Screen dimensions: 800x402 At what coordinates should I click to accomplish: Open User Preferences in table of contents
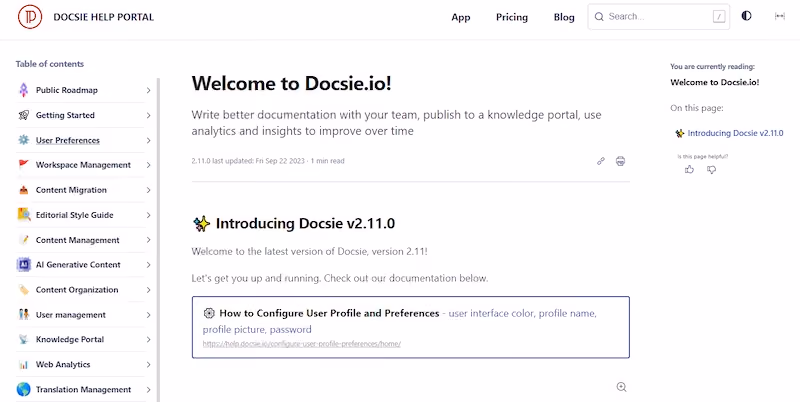pyautogui.click(x=68, y=140)
